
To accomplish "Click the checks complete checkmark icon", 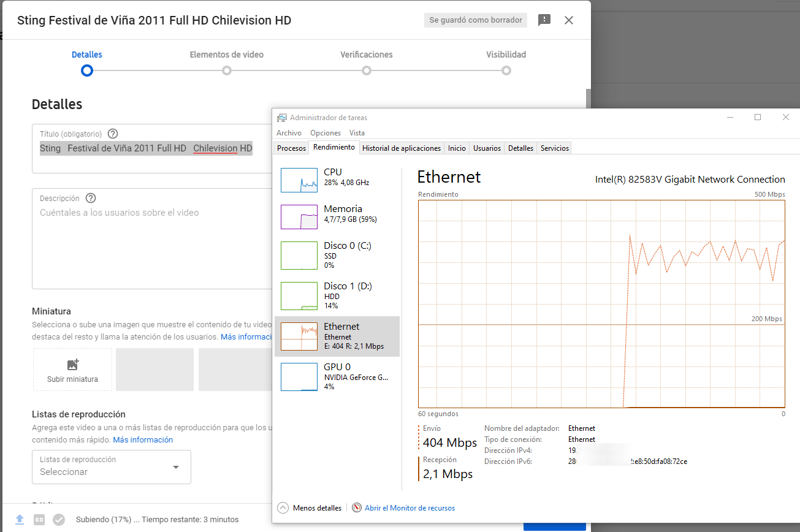I will point(59,519).
